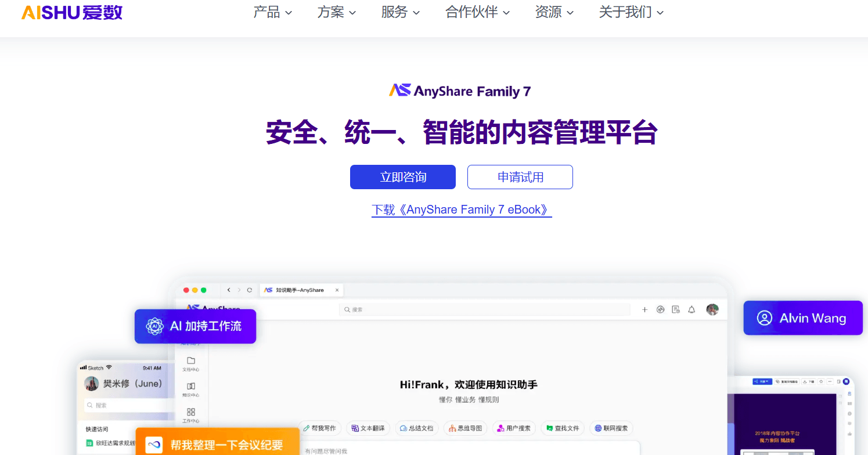The height and width of the screenshot is (455, 868).
Task: Click the AI 加持工作流 badge
Action: coord(195,326)
